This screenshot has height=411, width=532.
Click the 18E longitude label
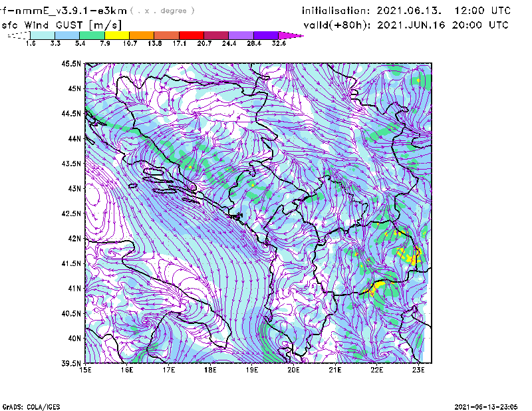point(210,370)
